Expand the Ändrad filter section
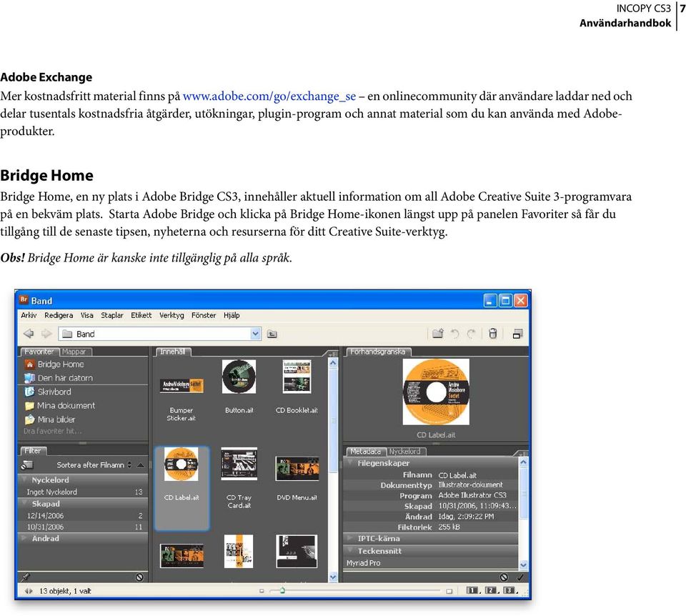This screenshot has width=686, height=616. click(24, 539)
